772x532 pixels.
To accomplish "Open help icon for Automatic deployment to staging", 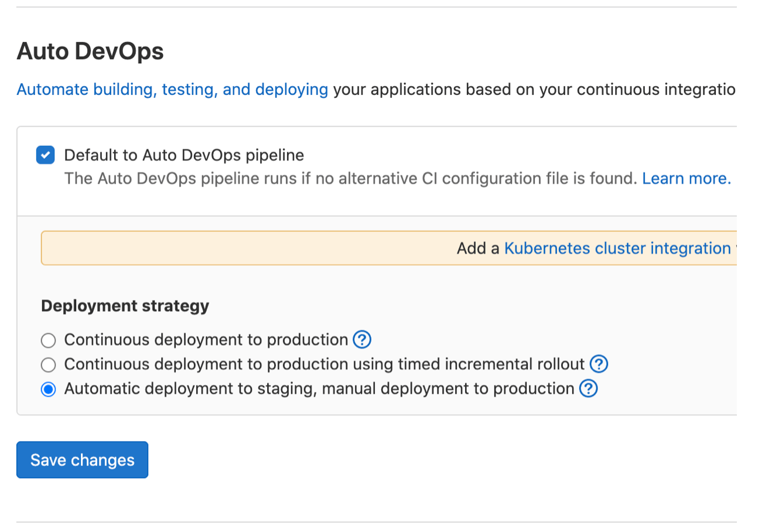I will point(588,388).
